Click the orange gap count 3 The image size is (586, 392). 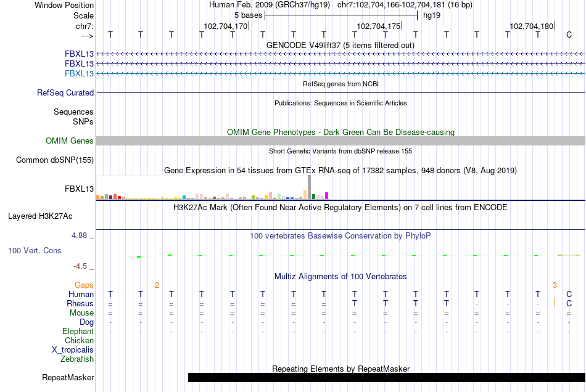tap(555, 285)
